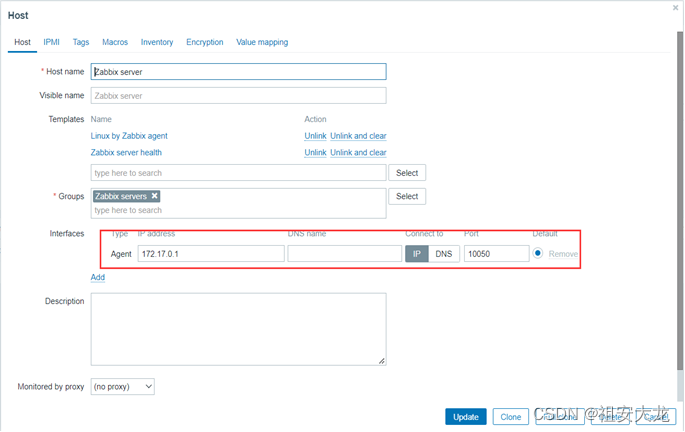Viewport: 685px width, 432px height.
Task: Focus the Host name field
Action: coord(239,72)
